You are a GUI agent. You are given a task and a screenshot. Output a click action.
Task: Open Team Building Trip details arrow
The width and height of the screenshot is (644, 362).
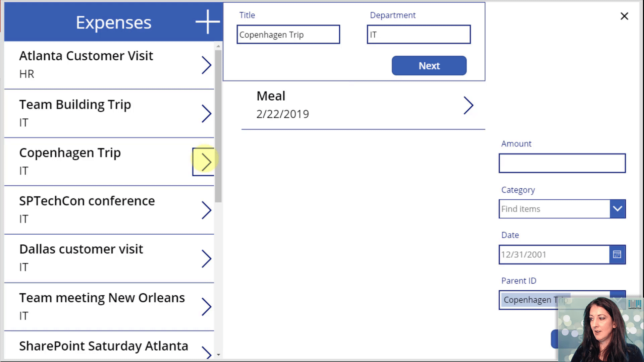coord(206,114)
